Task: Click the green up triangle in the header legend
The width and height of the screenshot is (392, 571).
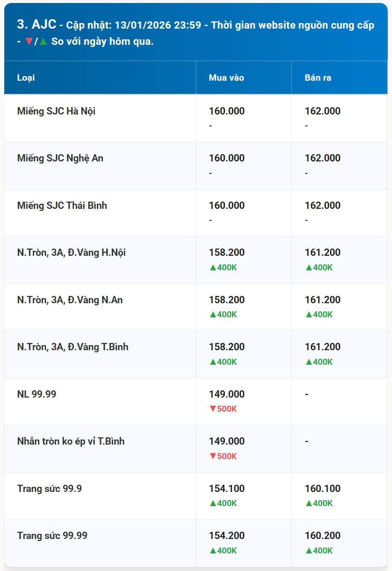Action: pyautogui.click(x=43, y=42)
